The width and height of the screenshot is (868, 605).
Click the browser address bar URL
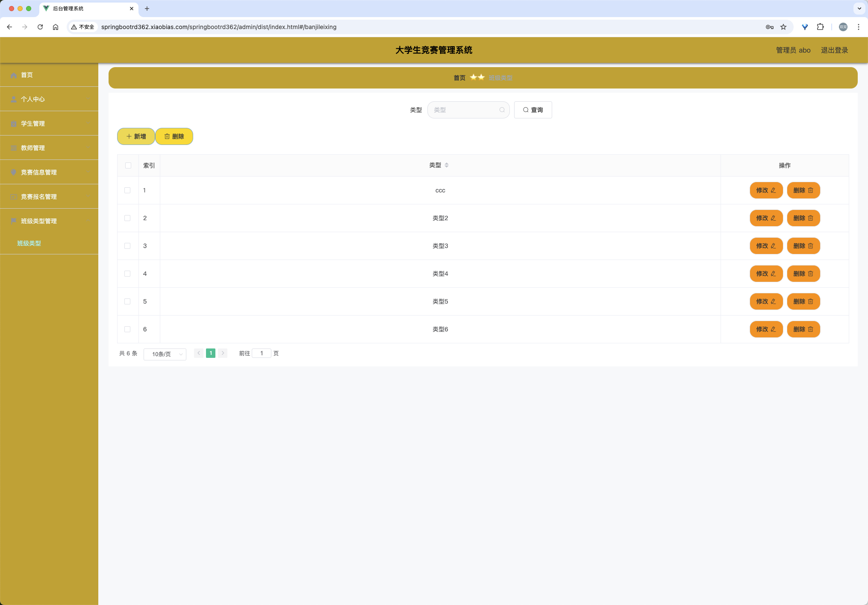(219, 27)
